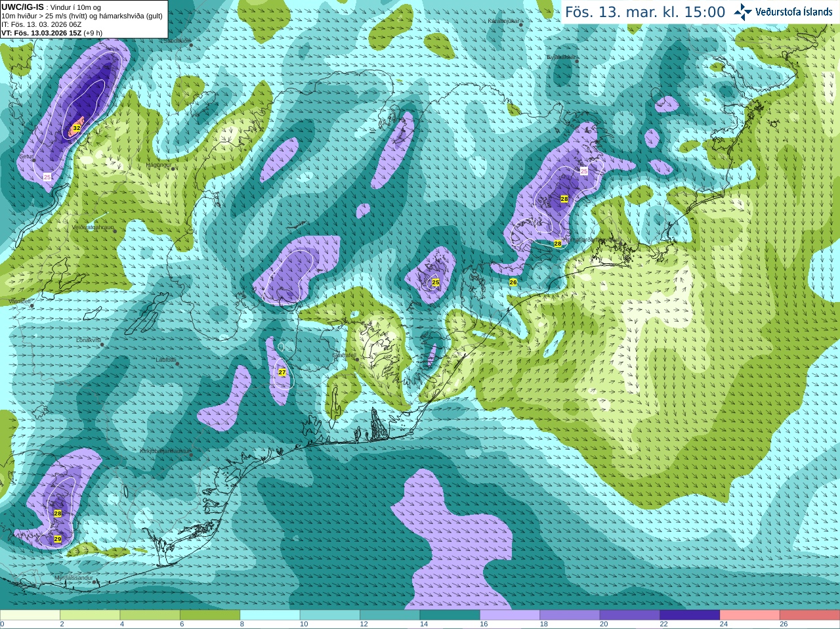The image size is (840, 629).
Task: Click the Kirkjubæjarklaustur station label
Action: pyautogui.click(x=165, y=451)
